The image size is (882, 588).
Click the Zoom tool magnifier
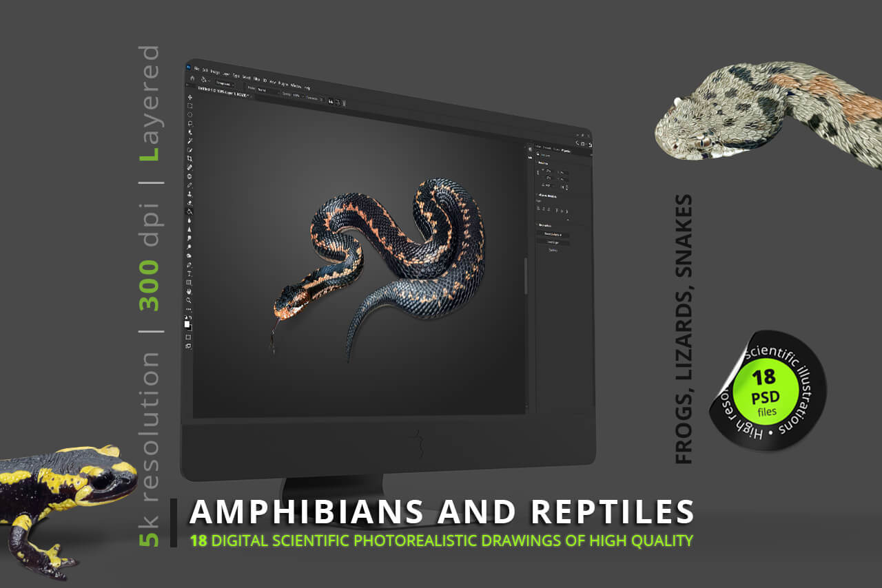click(189, 300)
